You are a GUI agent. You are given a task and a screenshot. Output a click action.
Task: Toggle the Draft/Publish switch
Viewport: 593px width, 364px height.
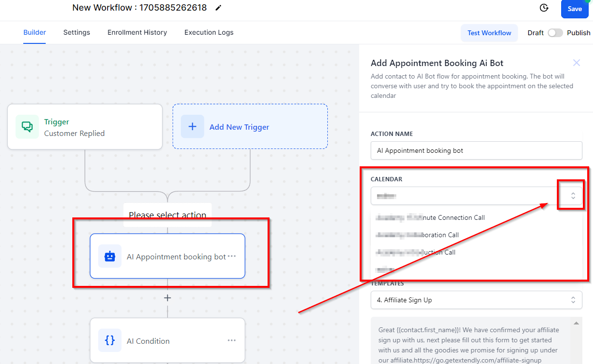[555, 33]
